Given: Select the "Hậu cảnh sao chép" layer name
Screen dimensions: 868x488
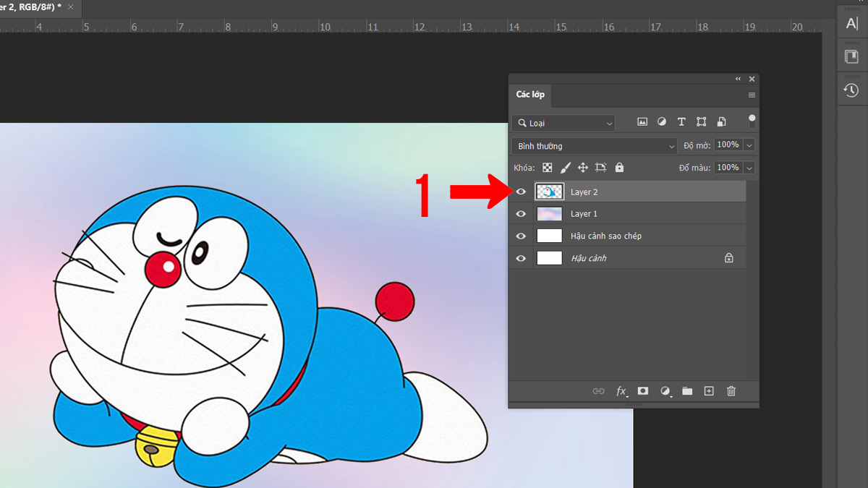Looking at the screenshot, I should [x=606, y=236].
